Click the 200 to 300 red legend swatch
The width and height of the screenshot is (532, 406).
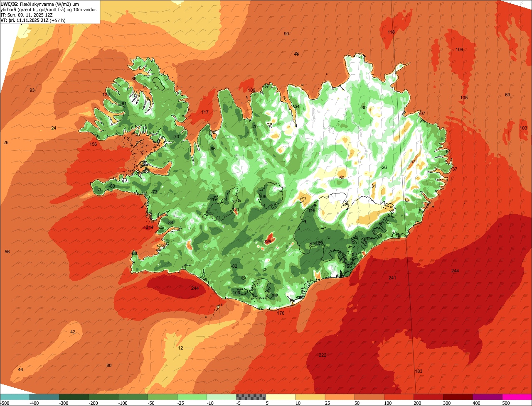(x=428, y=397)
